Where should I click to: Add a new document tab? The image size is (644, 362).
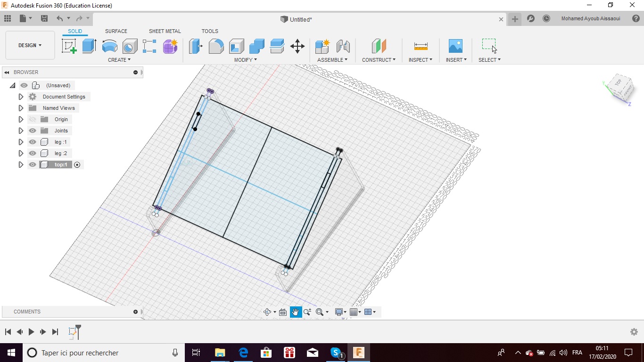click(x=515, y=19)
